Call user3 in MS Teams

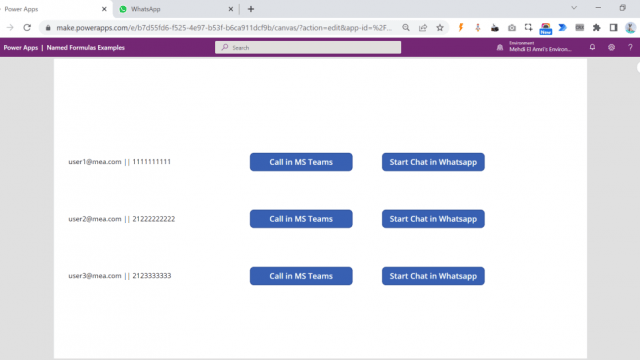click(301, 276)
